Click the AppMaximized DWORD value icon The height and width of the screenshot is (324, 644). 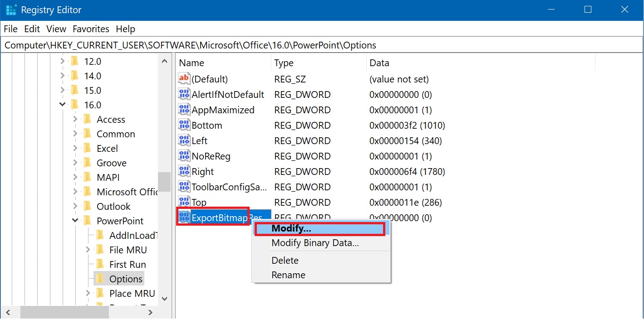[184, 110]
